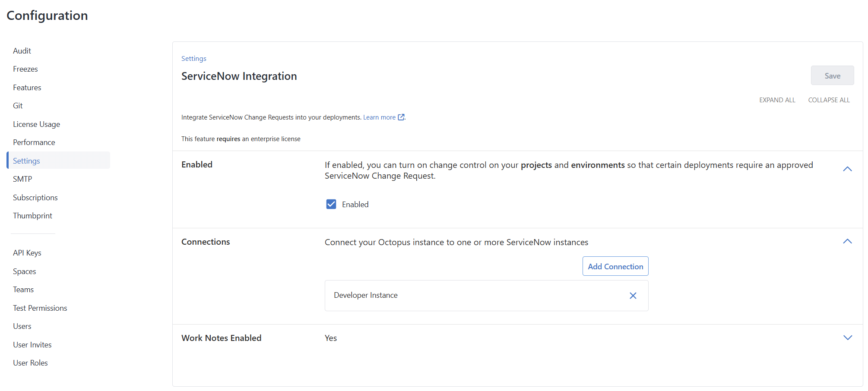Toggle the ServiceNow integration Enabled setting
The height and width of the screenshot is (391, 868).
tap(331, 204)
